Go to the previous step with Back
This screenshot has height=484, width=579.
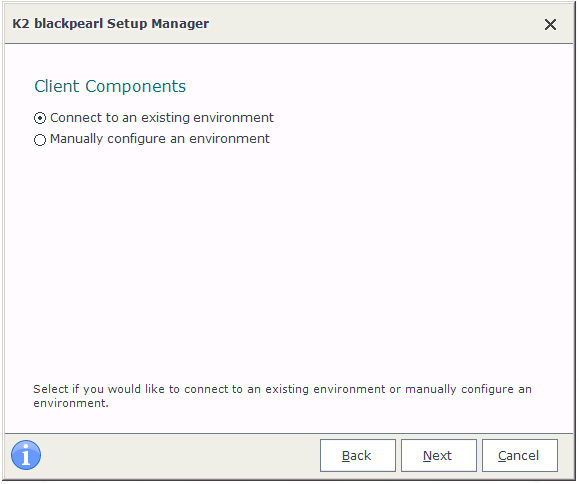357,455
